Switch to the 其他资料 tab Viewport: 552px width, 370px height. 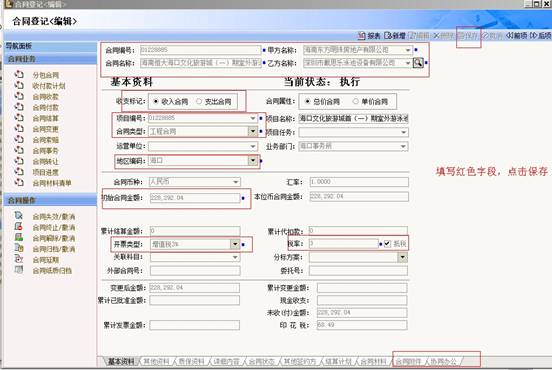click(x=156, y=362)
